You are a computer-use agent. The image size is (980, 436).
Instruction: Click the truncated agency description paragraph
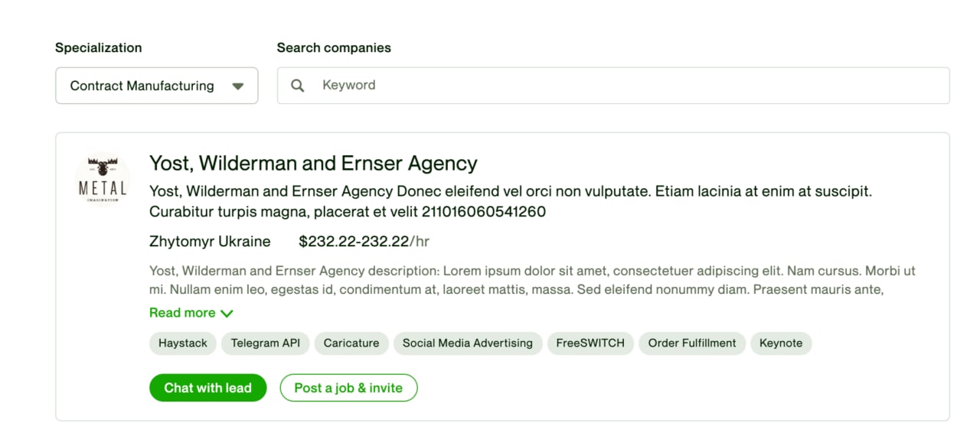pos(532,280)
